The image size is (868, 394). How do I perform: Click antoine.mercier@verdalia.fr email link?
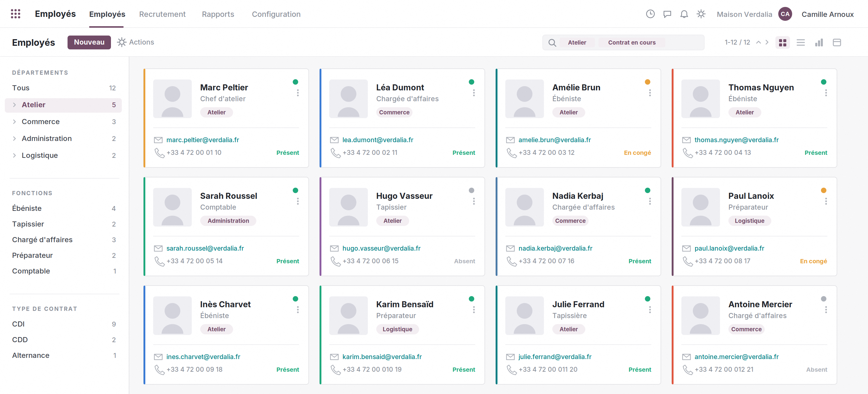[736, 357]
